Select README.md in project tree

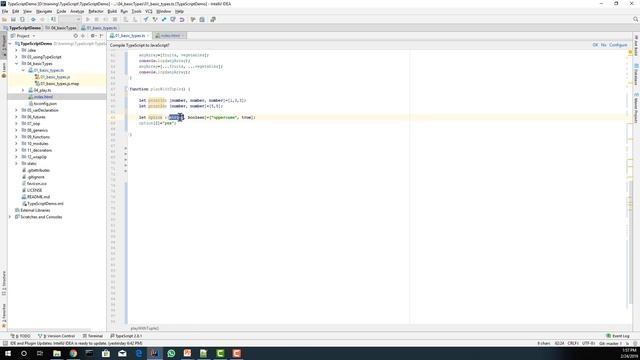click(x=36, y=197)
